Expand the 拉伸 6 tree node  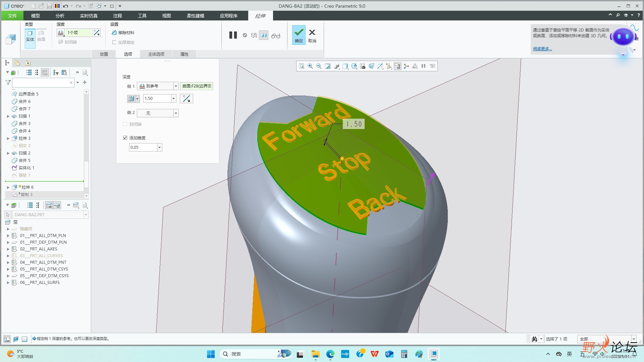(x=8, y=187)
